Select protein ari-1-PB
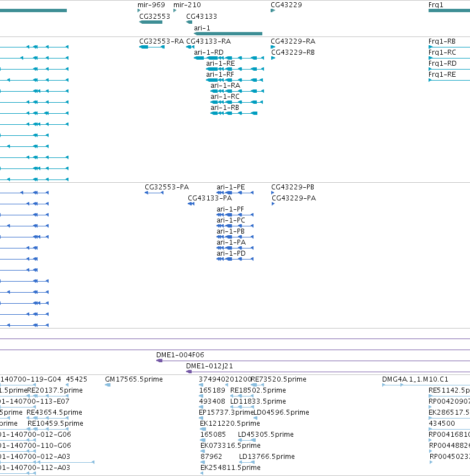 click(235, 237)
